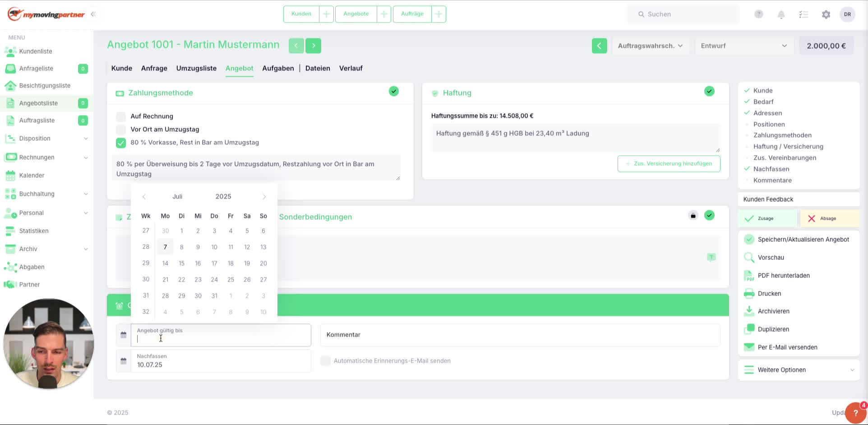
Task: Collapse the sidebar with the double-chevron icon
Action: [x=93, y=14]
